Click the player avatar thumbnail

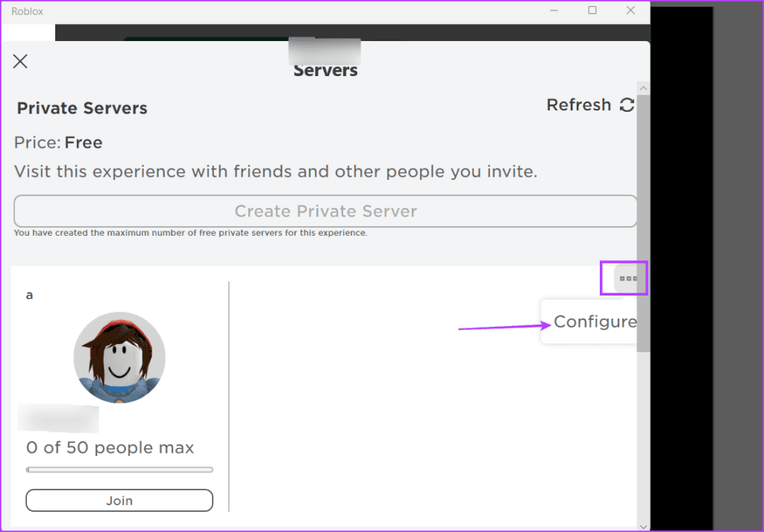(x=119, y=358)
